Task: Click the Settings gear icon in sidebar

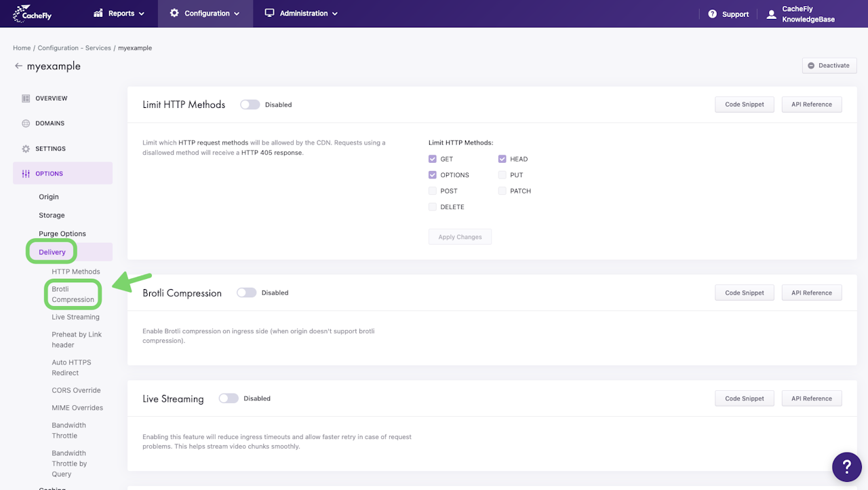Action: coord(26,149)
